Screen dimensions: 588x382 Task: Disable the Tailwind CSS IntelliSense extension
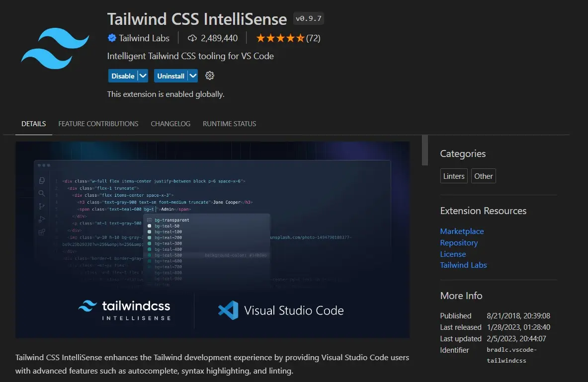pyautogui.click(x=123, y=76)
